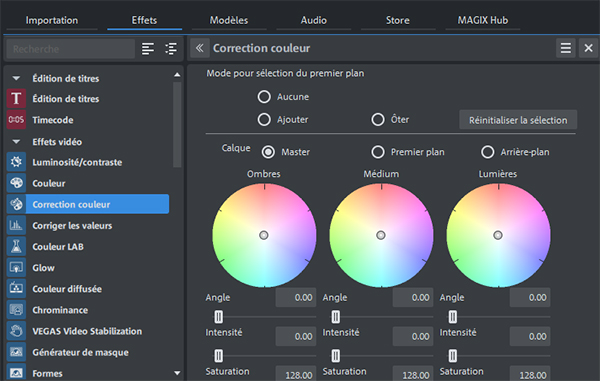Select the Ôter selection mode

[378, 119]
